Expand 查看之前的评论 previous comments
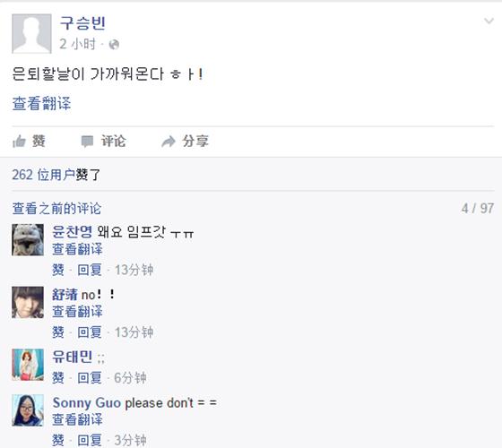This screenshot has width=502, height=448. pos(56,209)
